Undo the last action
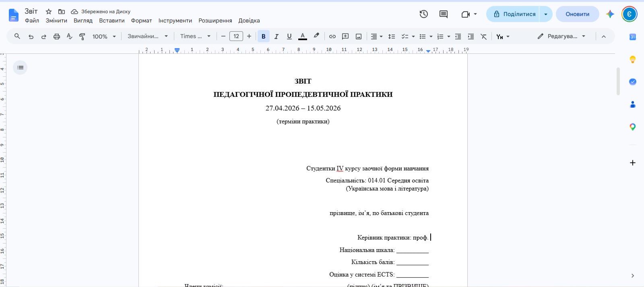This screenshot has height=287, width=644. (x=31, y=36)
